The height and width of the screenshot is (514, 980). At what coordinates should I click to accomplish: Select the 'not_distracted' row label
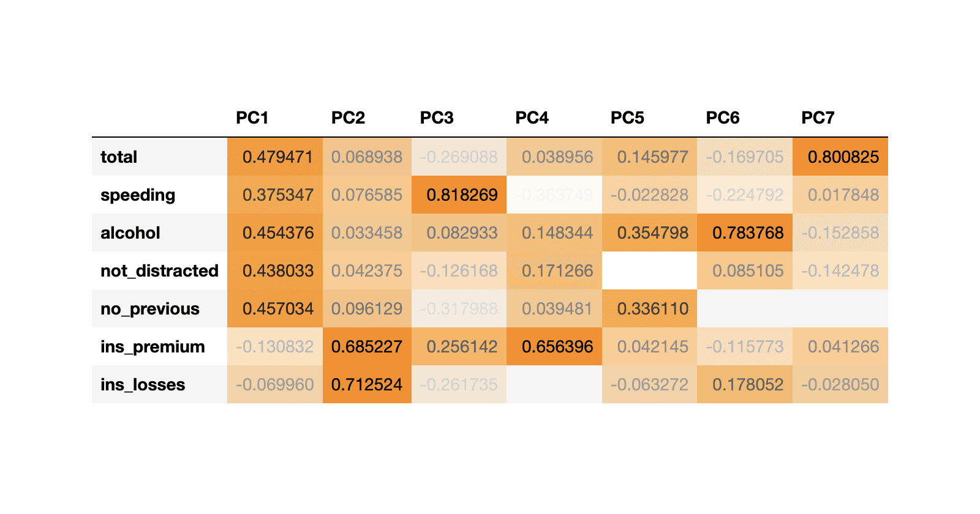[159, 271]
